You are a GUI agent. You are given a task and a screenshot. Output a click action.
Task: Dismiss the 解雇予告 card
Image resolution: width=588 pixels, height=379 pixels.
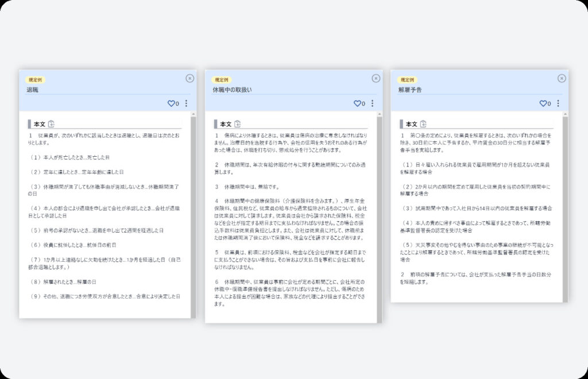tap(562, 78)
